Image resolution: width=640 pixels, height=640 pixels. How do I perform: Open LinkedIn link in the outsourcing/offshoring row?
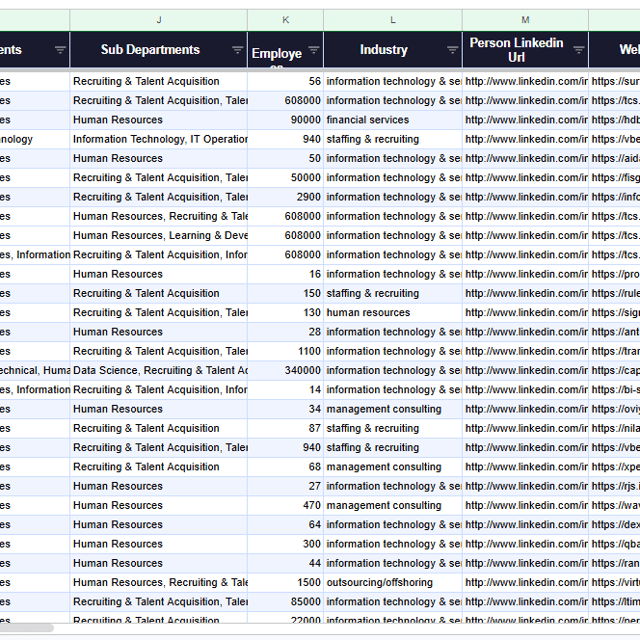pyautogui.click(x=525, y=582)
